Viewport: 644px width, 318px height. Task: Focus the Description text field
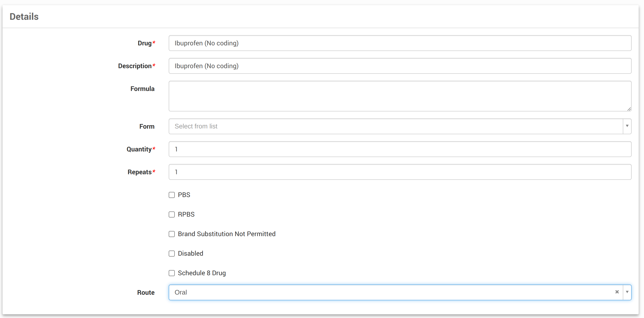pos(400,66)
